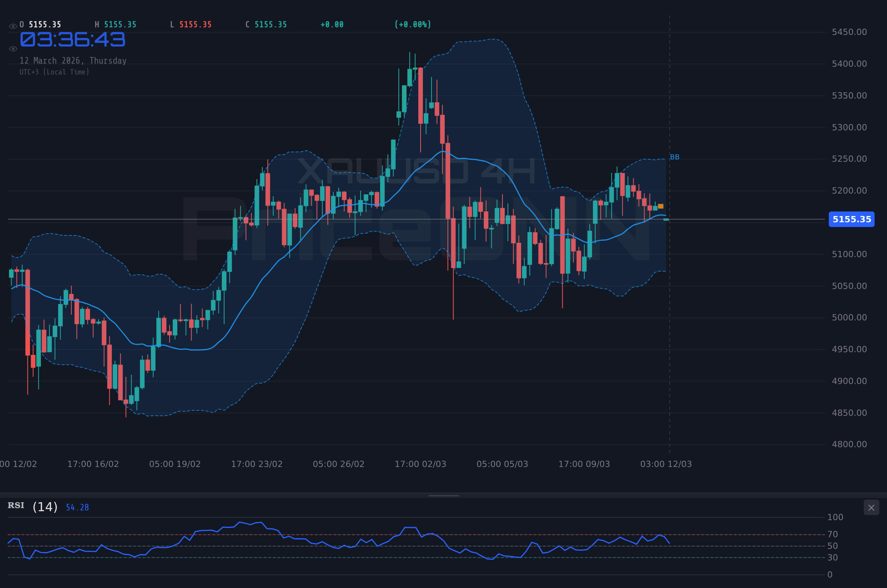
Task: Select the Open value O 5155.35
Action: pyautogui.click(x=40, y=24)
